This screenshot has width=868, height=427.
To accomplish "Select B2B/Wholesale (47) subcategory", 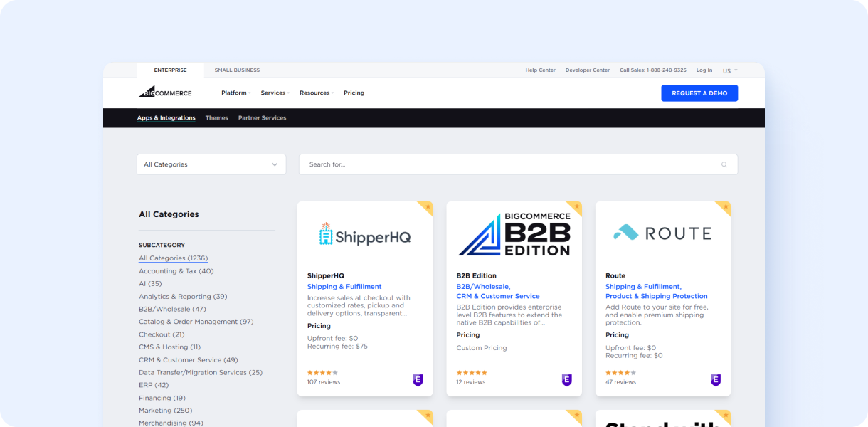I will coord(172,310).
